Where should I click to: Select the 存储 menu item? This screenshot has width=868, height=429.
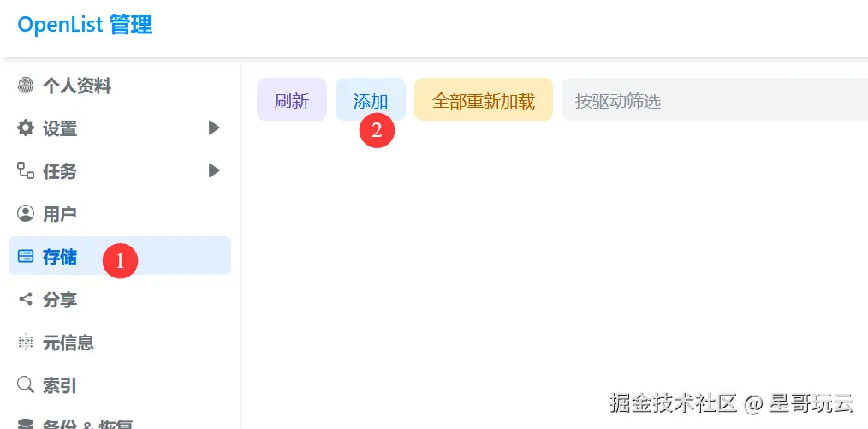[x=120, y=256]
